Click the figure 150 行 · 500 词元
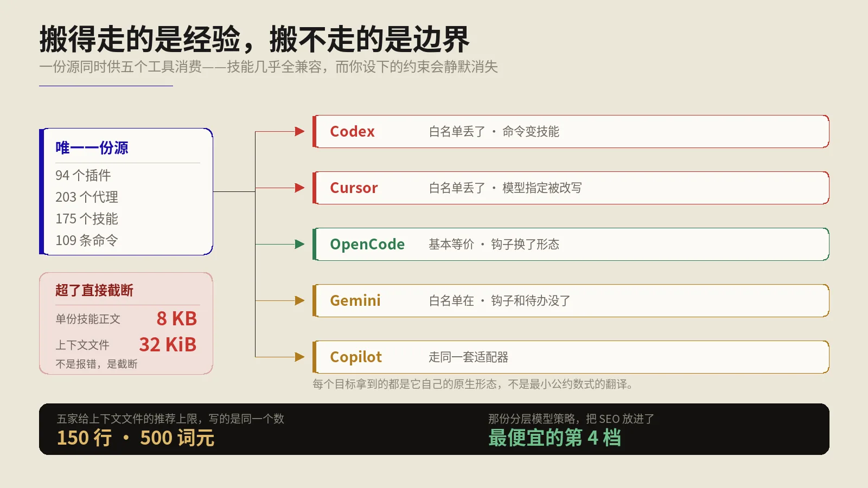868x488 pixels. click(x=136, y=438)
